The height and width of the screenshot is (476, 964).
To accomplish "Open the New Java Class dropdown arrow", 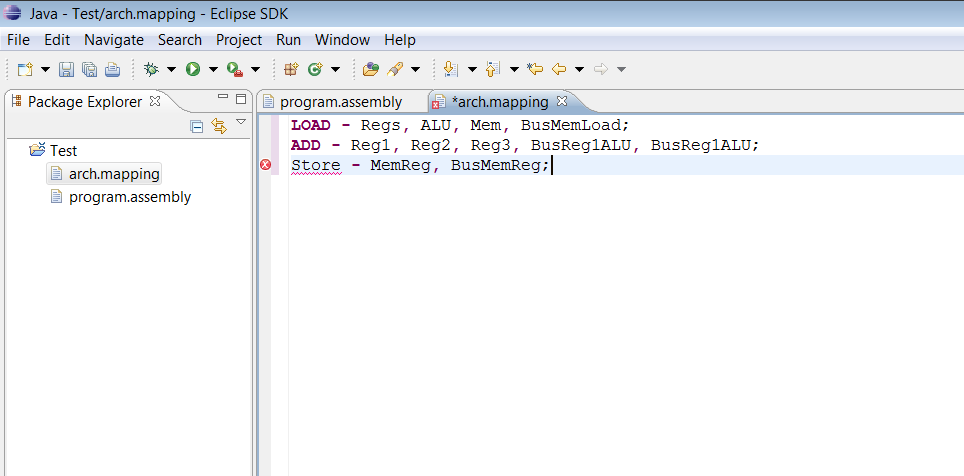I will click(x=335, y=69).
